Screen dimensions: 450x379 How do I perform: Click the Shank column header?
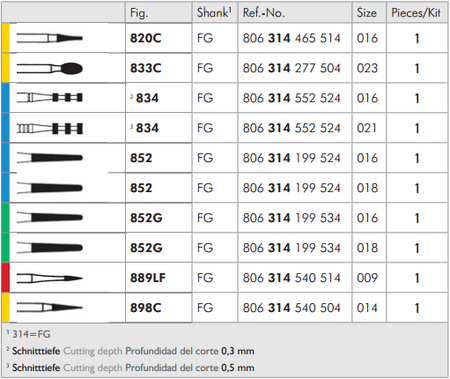[214, 13]
